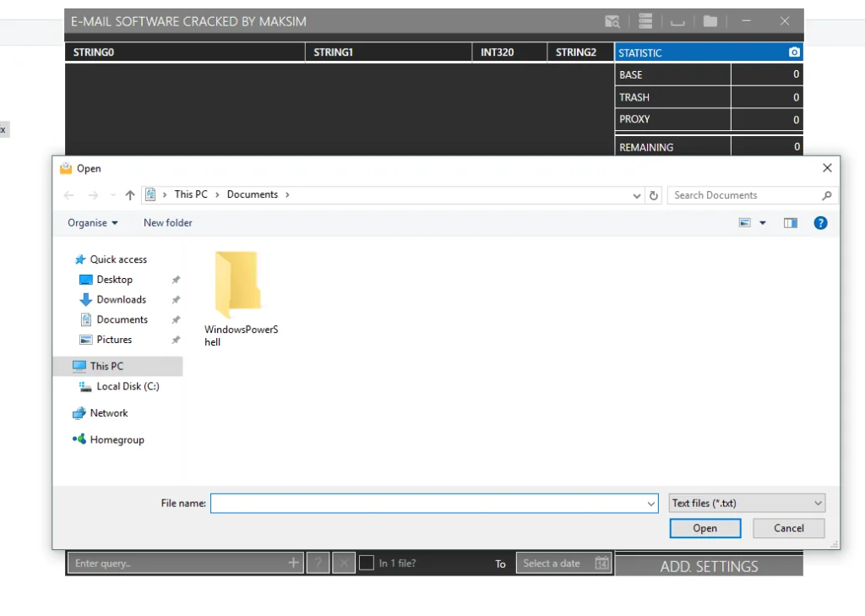Refresh the Documents folder location

(653, 195)
